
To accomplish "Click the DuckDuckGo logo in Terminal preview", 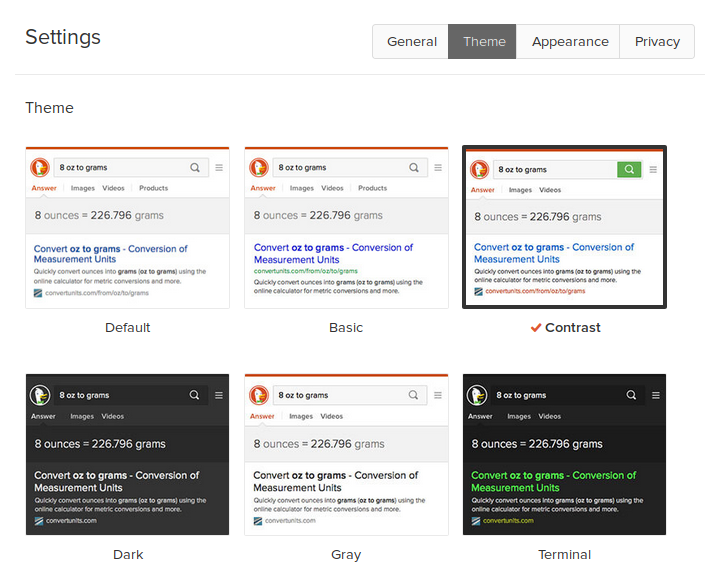I will [478, 395].
